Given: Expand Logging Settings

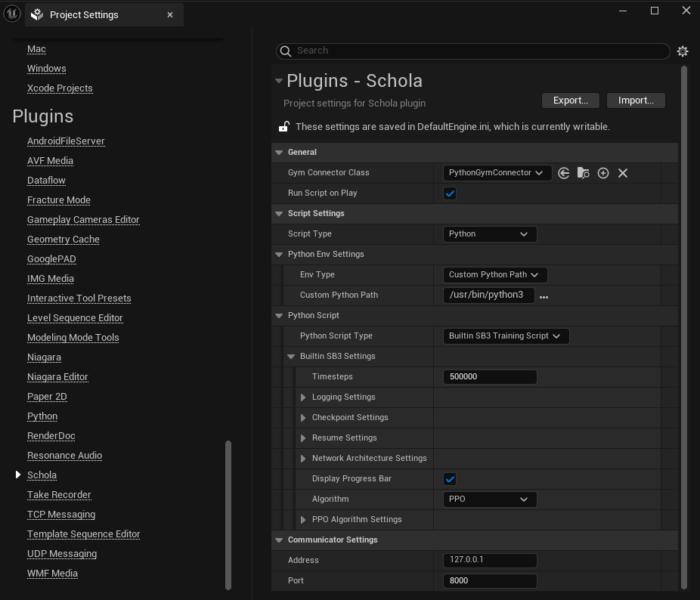Looking at the screenshot, I should 303,397.
